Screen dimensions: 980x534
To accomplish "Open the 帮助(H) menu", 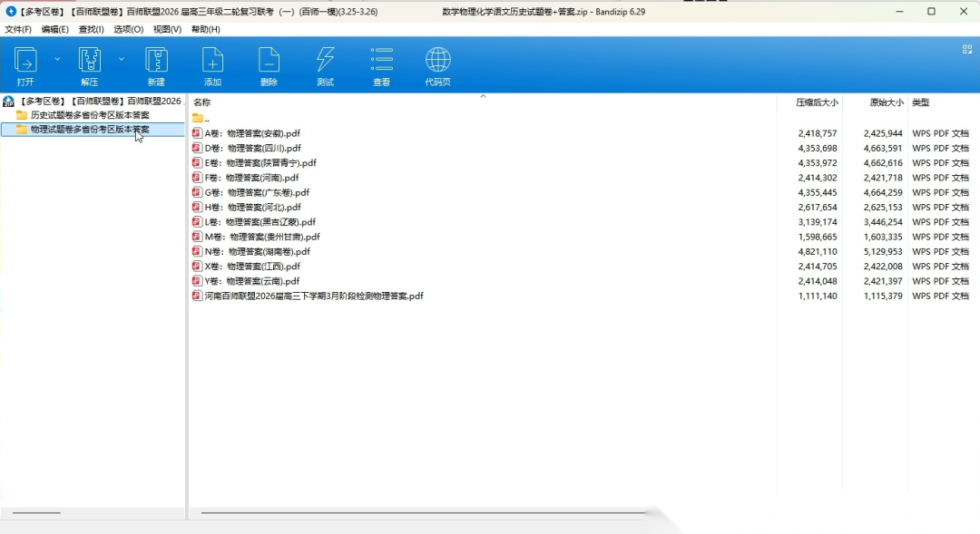I will pyautogui.click(x=205, y=29).
